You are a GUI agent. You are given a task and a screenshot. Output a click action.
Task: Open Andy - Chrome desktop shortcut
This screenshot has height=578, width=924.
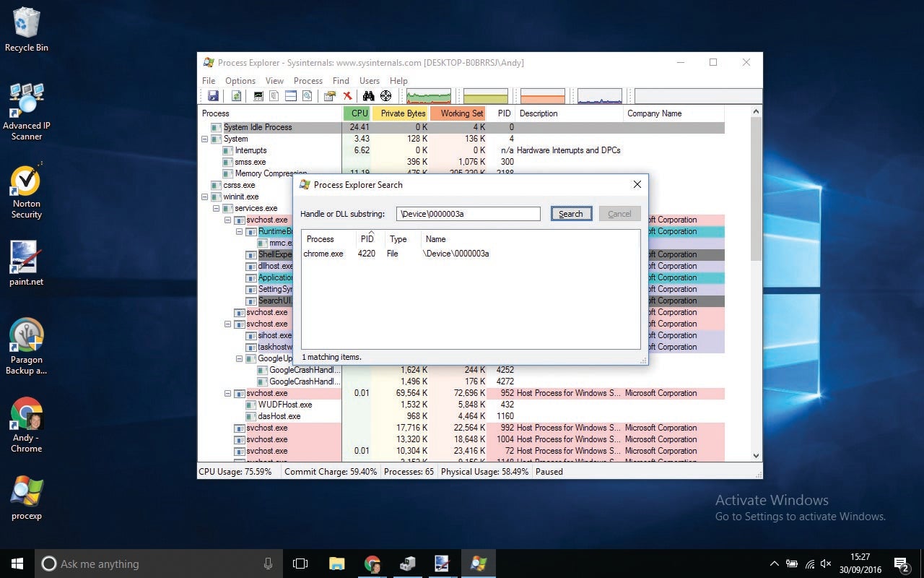pyautogui.click(x=27, y=426)
